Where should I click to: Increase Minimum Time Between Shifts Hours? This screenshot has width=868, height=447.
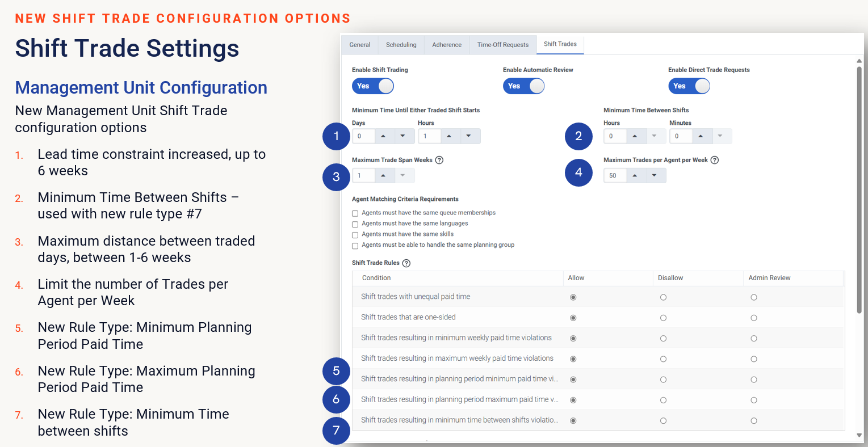click(635, 136)
